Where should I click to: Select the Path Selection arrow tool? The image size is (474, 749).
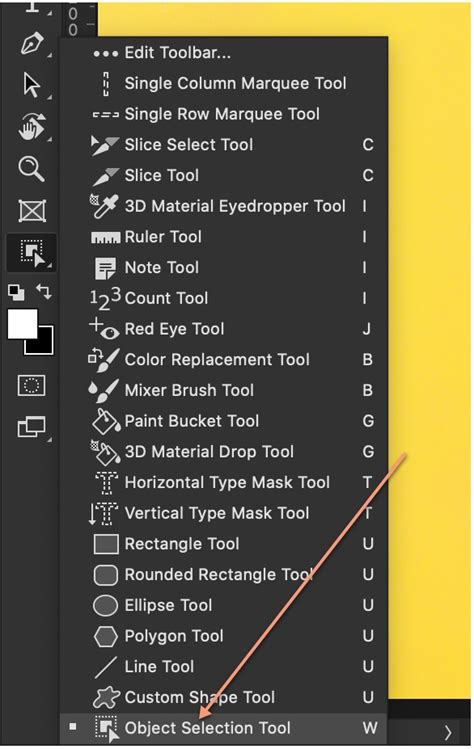[x=32, y=86]
